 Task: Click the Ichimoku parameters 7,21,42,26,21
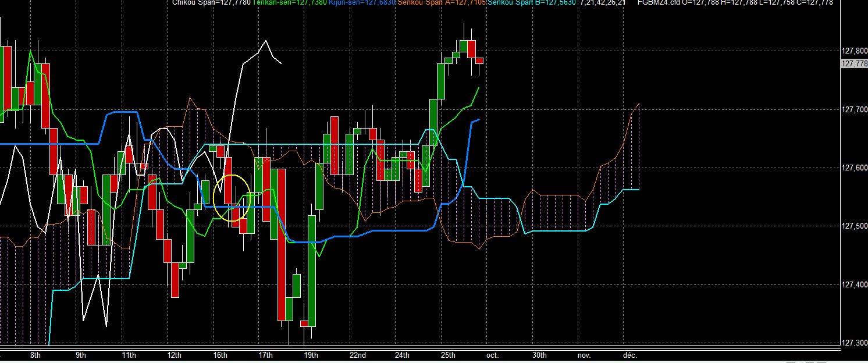pyautogui.click(x=603, y=2)
